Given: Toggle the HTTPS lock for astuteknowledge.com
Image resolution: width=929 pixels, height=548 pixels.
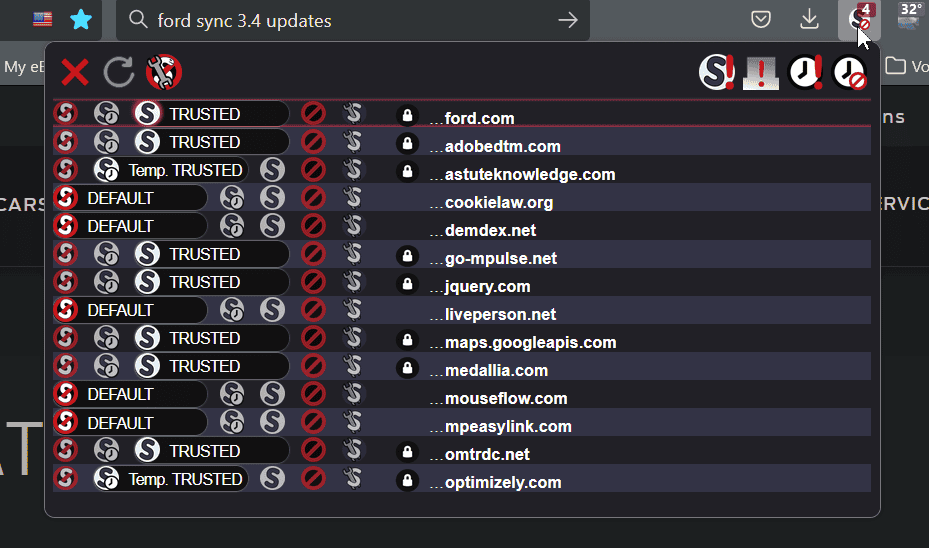Looking at the screenshot, I should click(407, 171).
